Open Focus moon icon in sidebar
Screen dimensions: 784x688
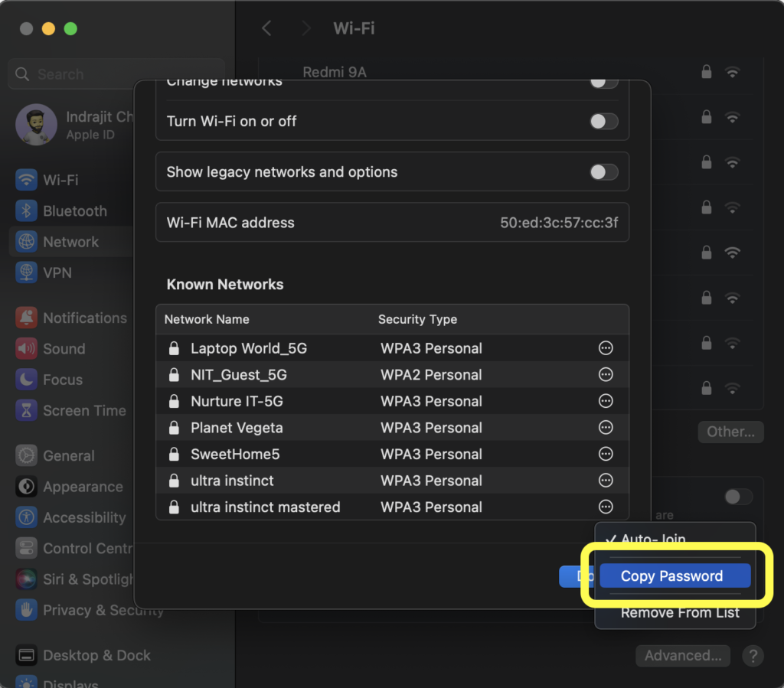(x=27, y=380)
